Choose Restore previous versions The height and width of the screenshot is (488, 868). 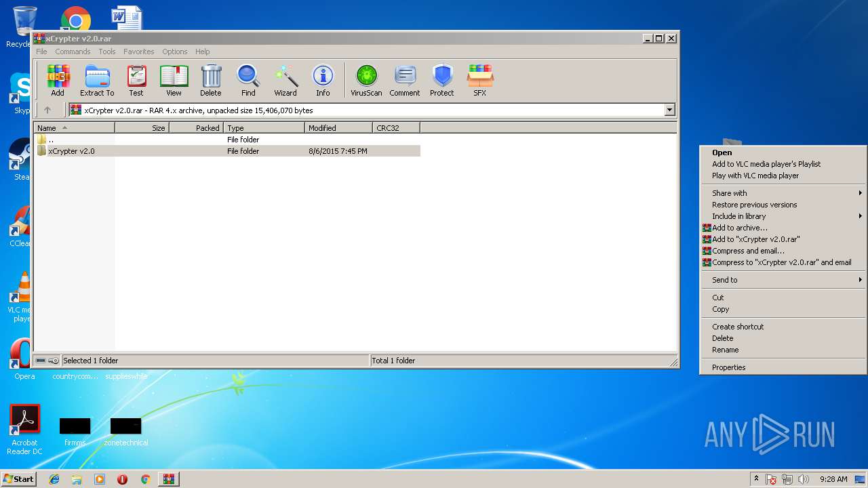coord(783,205)
